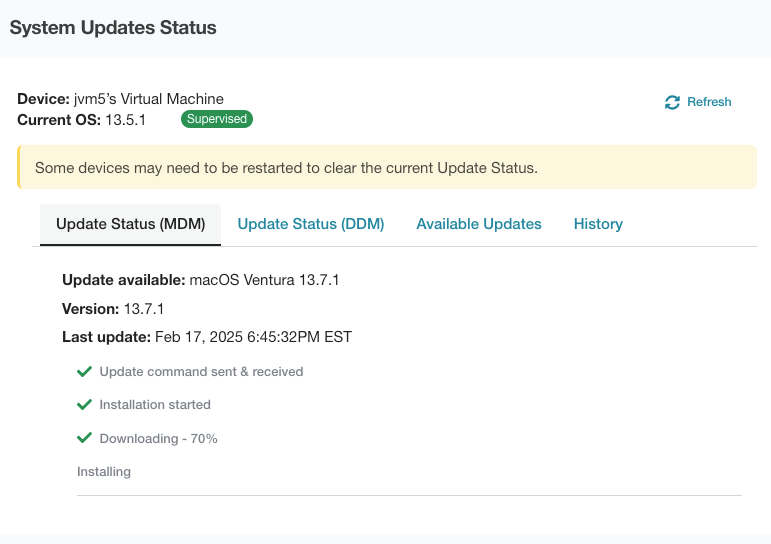Select the Update Status (MDM) tab
The width and height of the screenshot is (771, 544).
tap(130, 224)
